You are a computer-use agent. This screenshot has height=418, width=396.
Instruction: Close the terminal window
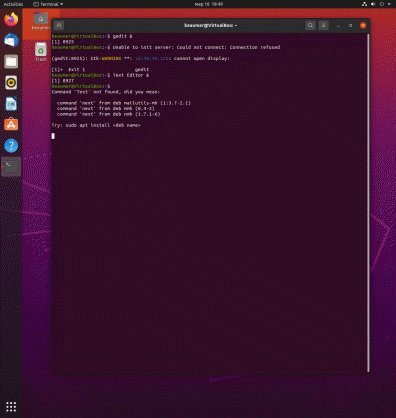pos(363,25)
